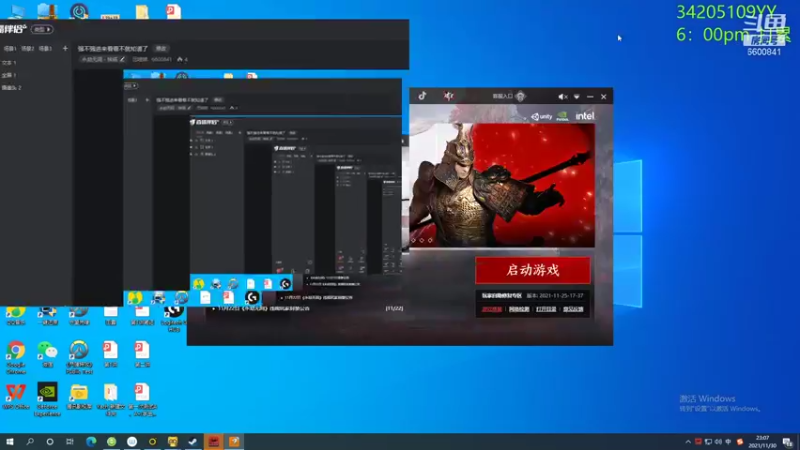800x450 pixels.
Task: Click the 修改 button next to stream title
Action: point(161,48)
